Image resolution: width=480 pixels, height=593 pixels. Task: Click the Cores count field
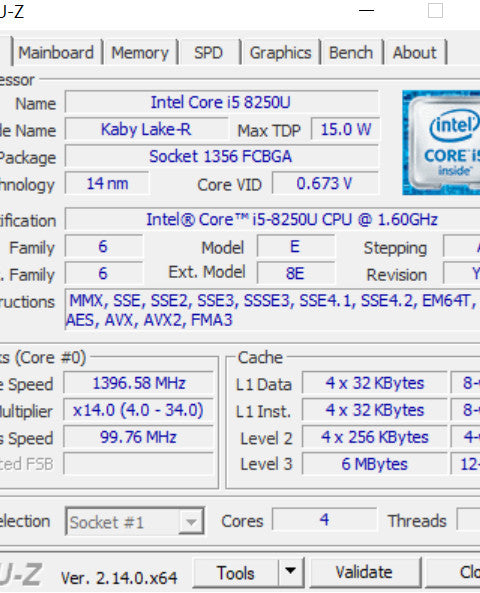click(324, 520)
